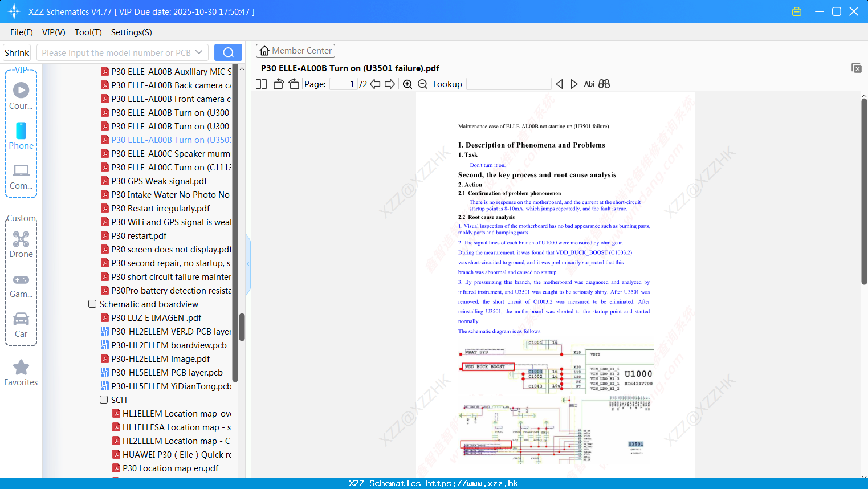
Task: Open P30 WiFi and GPS signal file
Action: pyautogui.click(x=166, y=222)
